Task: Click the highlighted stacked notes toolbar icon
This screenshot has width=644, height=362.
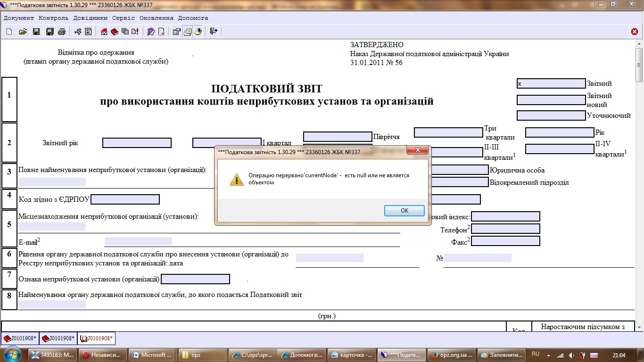Action: tap(187, 32)
